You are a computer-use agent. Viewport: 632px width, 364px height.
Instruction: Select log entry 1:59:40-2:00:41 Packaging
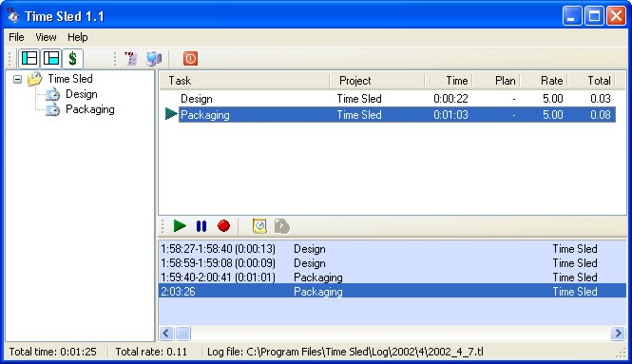click(393, 278)
